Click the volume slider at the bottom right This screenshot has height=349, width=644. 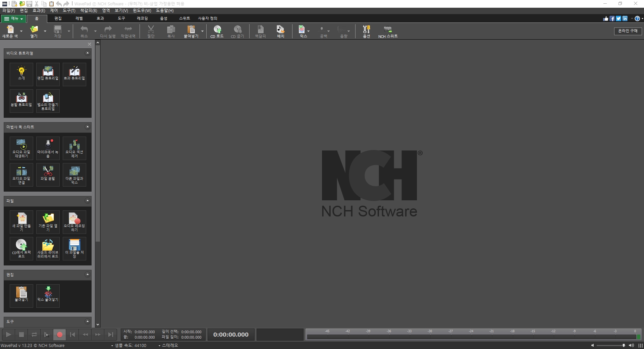610,345
